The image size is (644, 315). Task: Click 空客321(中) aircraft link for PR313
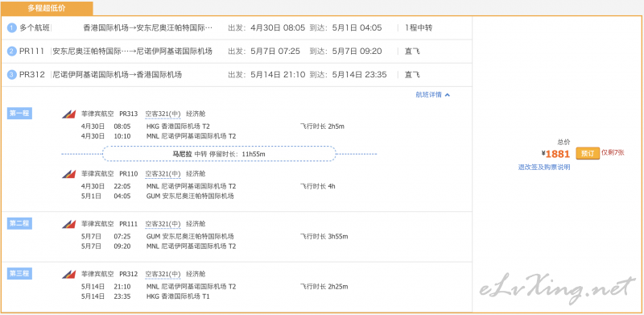(x=163, y=114)
